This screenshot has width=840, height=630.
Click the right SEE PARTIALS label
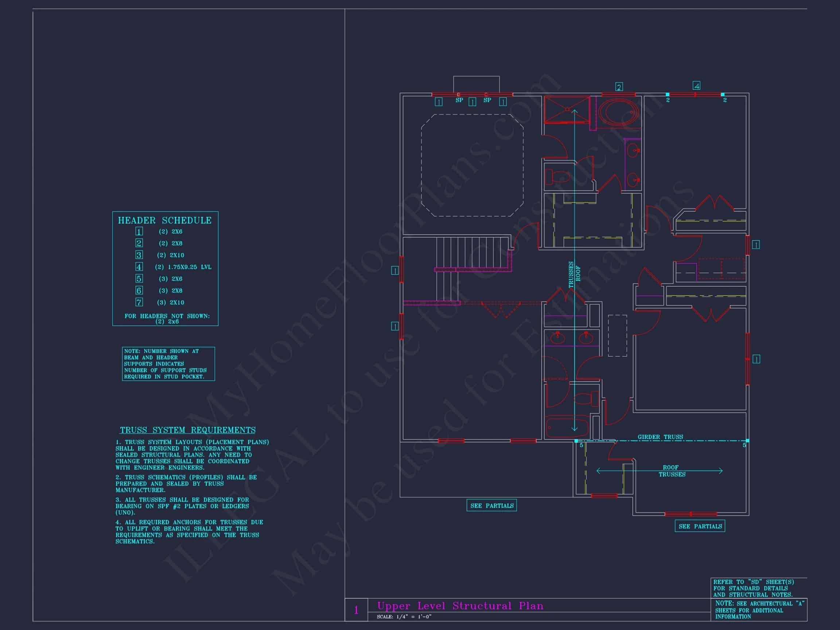[700, 526]
